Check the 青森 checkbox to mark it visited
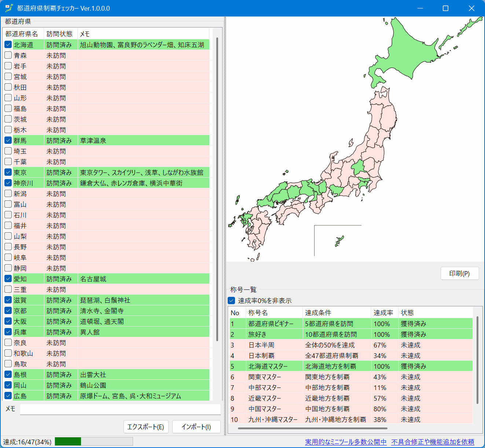Image resolution: width=485 pixels, height=448 pixels. point(8,55)
